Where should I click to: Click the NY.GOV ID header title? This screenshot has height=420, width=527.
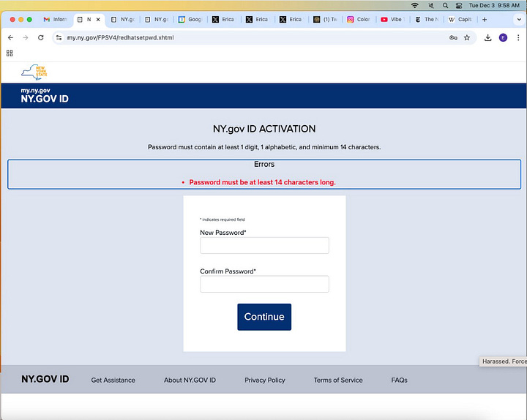(x=45, y=99)
